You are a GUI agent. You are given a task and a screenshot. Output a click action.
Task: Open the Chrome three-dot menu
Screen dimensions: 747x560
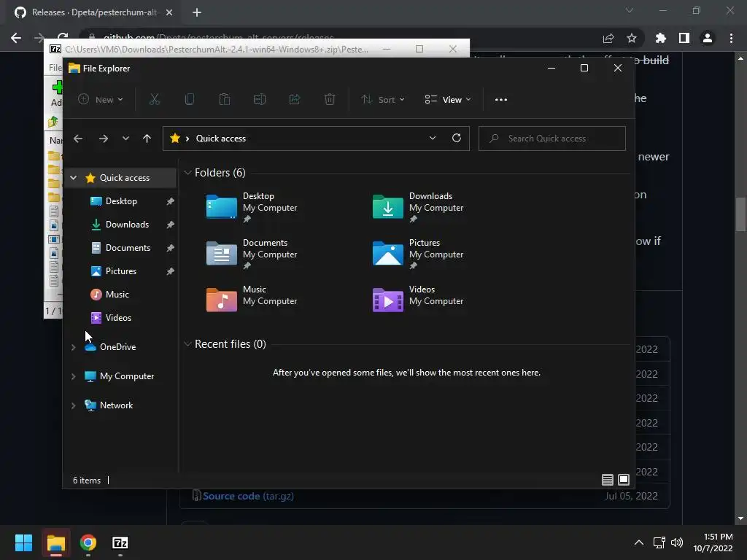click(731, 38)
